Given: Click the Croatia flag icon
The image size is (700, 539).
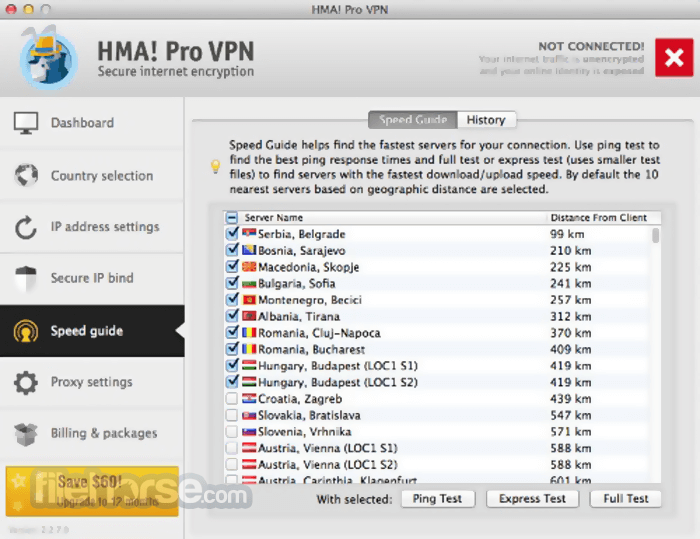Looking at the screenshot, I should click(249, 398).
